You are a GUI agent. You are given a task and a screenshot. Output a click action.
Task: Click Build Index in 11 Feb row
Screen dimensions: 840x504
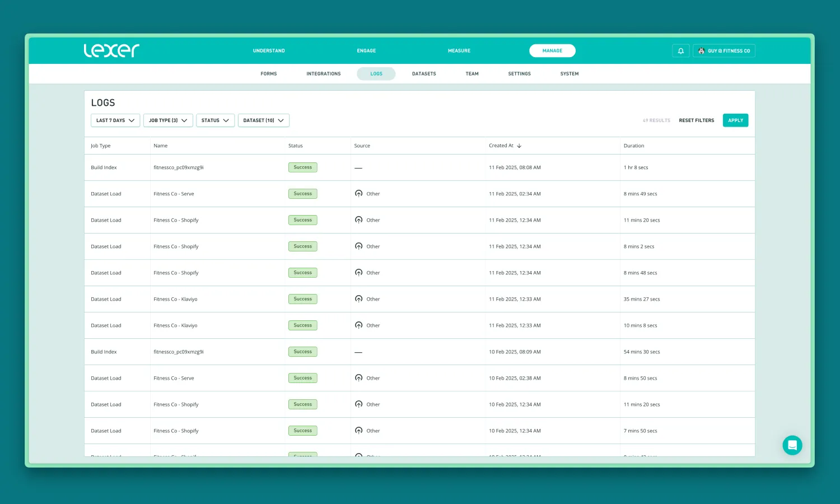click(x=104, y=167)
